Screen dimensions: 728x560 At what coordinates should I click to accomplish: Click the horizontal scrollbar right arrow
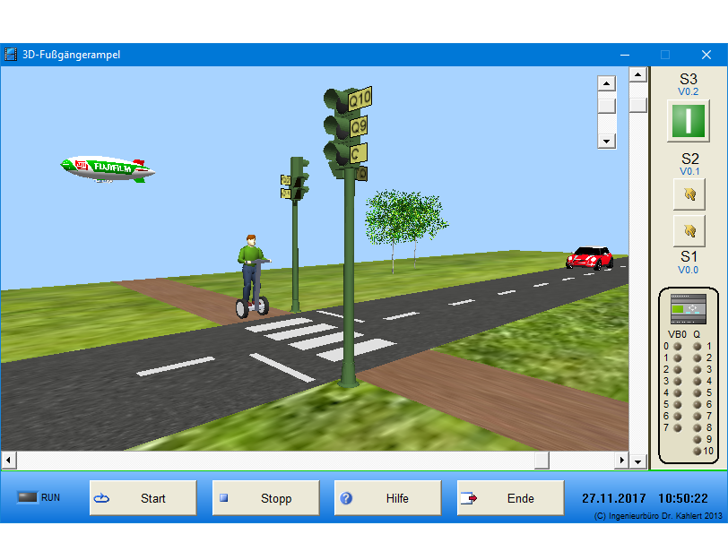click(x=620, y=461)
